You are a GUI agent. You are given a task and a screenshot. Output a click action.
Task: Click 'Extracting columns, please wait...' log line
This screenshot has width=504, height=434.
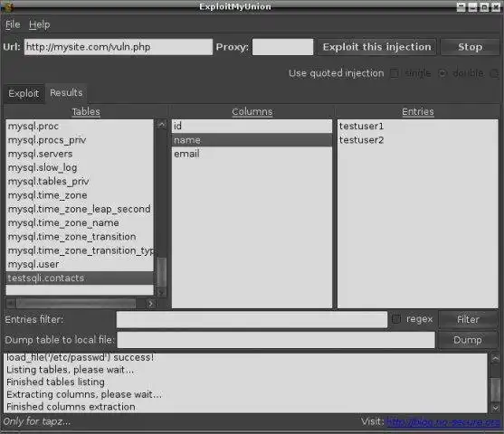click(84, 394)
